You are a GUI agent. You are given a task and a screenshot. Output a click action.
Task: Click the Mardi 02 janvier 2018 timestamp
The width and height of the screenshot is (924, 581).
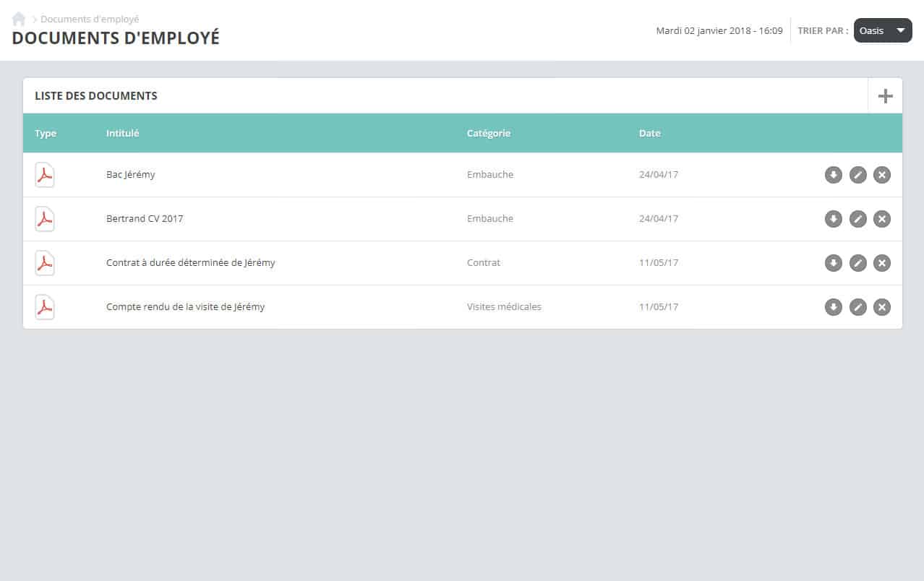pyautogui.click(x=719, y=31)
